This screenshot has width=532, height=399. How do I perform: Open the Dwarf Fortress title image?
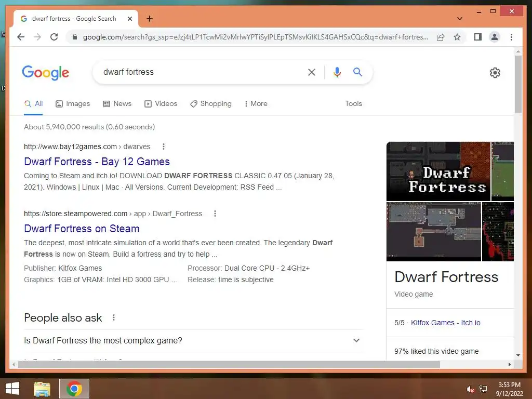438,171
